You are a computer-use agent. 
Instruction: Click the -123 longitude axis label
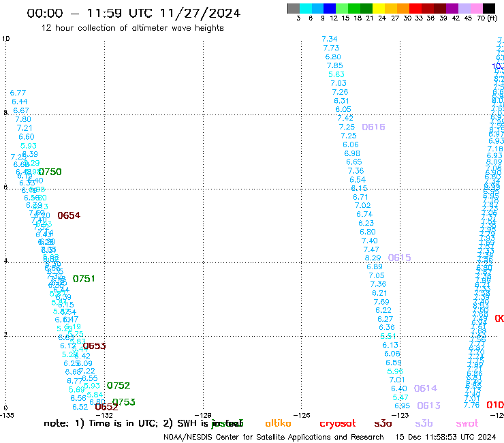[x=400, y=415]
